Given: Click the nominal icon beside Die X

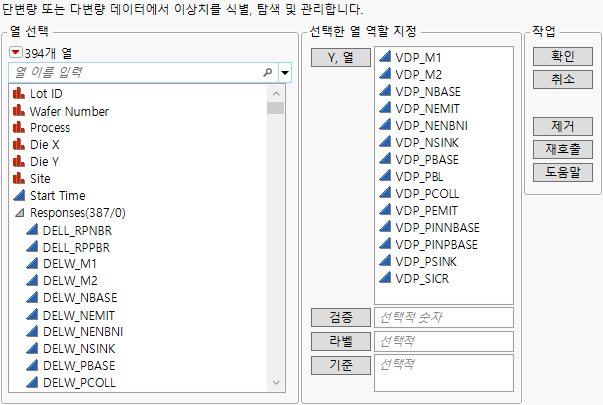Looking at the screenshot, I should coord(19,145).
